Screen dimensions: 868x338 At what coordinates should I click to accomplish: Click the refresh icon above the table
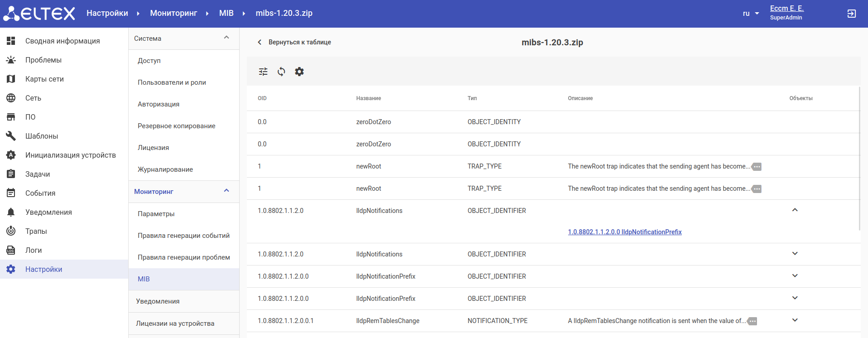coord(281,72)
